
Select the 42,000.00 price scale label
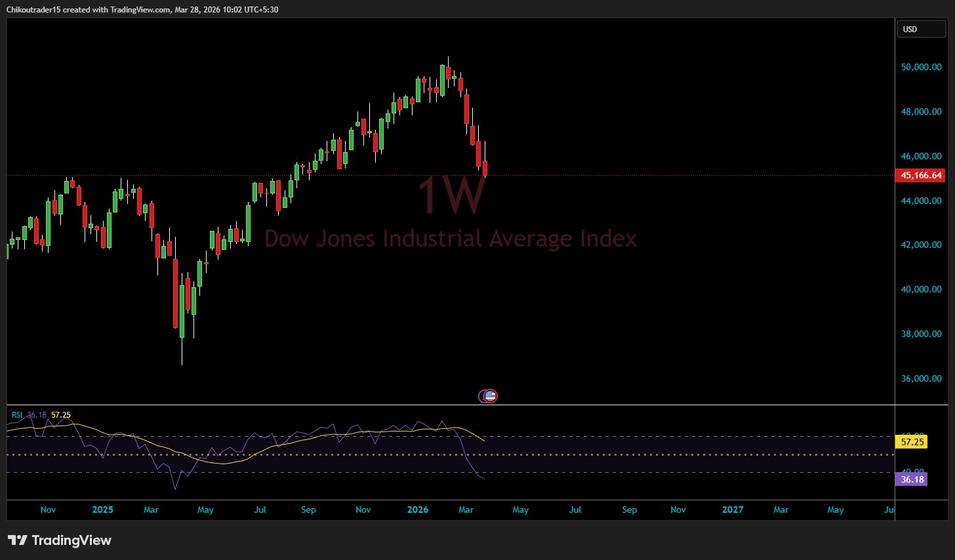922,245
